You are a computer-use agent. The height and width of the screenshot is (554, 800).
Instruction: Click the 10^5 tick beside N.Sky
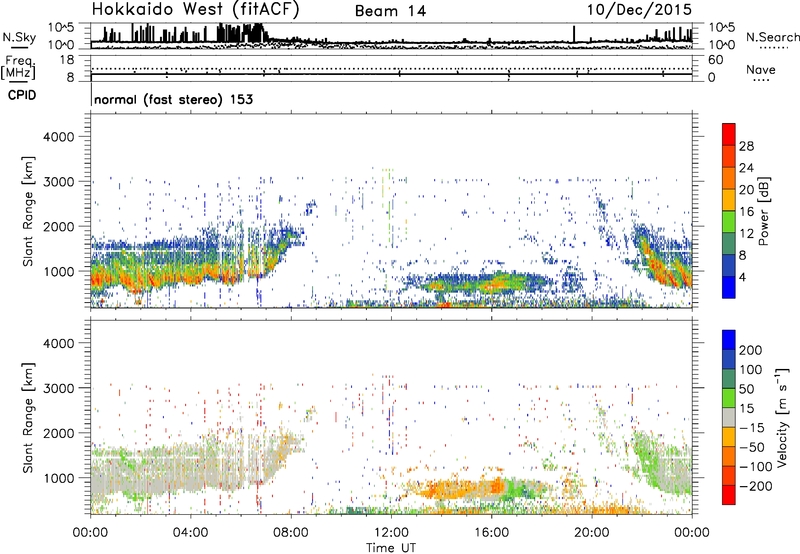pyautogui.click(x=61, y=28)
